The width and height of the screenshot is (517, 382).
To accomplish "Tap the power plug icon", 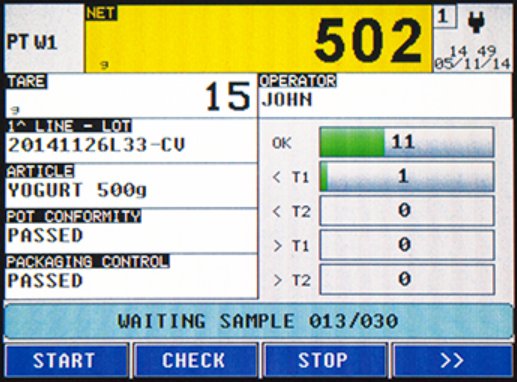I will click(x=476, y=22).
